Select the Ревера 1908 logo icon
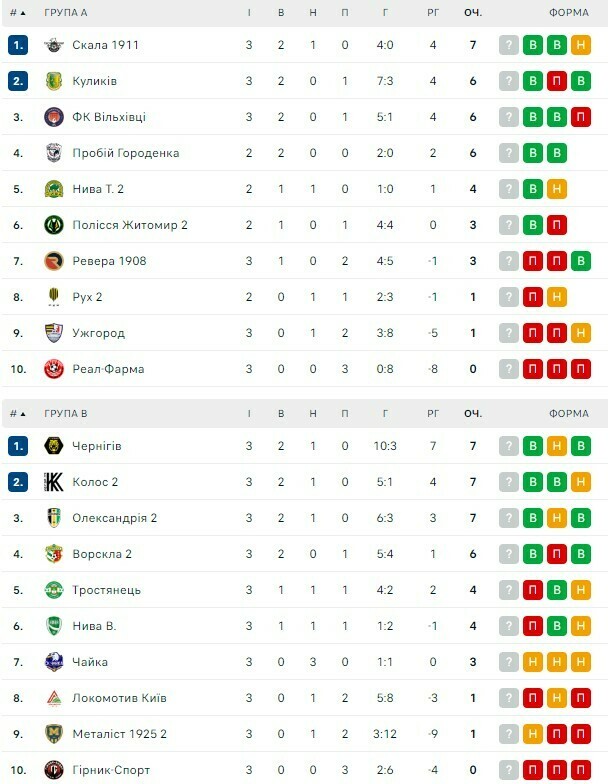The image size is (608, 784). tap(54, 261)
